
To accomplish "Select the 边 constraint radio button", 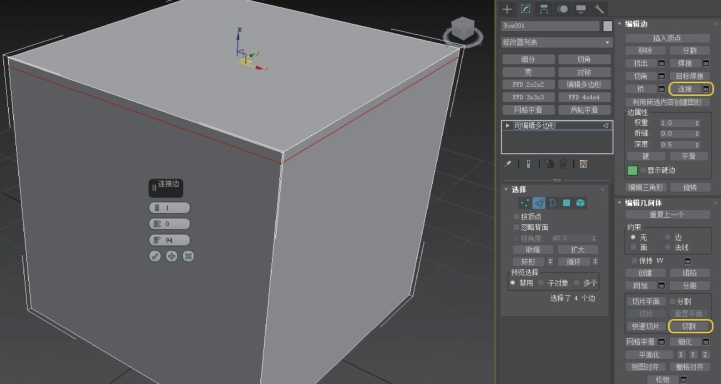I will pos(668,237).
